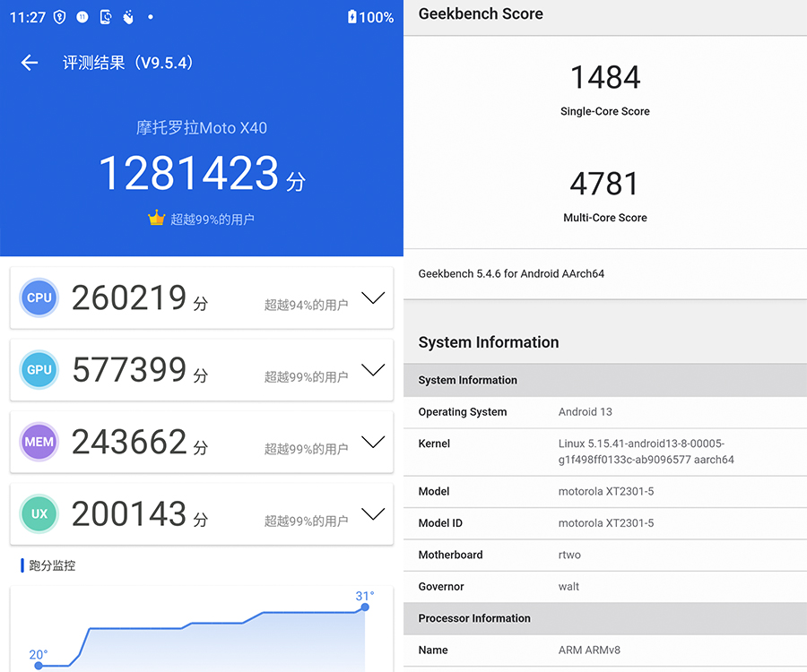Tap the CPU score 260219
This screenshot has height=672, width=807.
click(x=129, y=297)
